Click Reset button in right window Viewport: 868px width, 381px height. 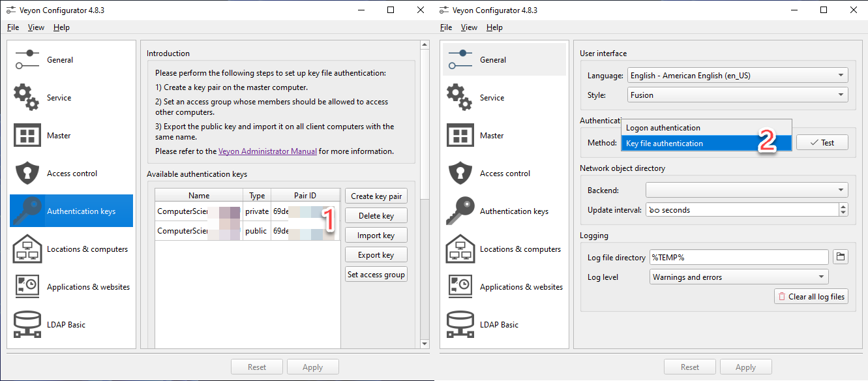690,367
